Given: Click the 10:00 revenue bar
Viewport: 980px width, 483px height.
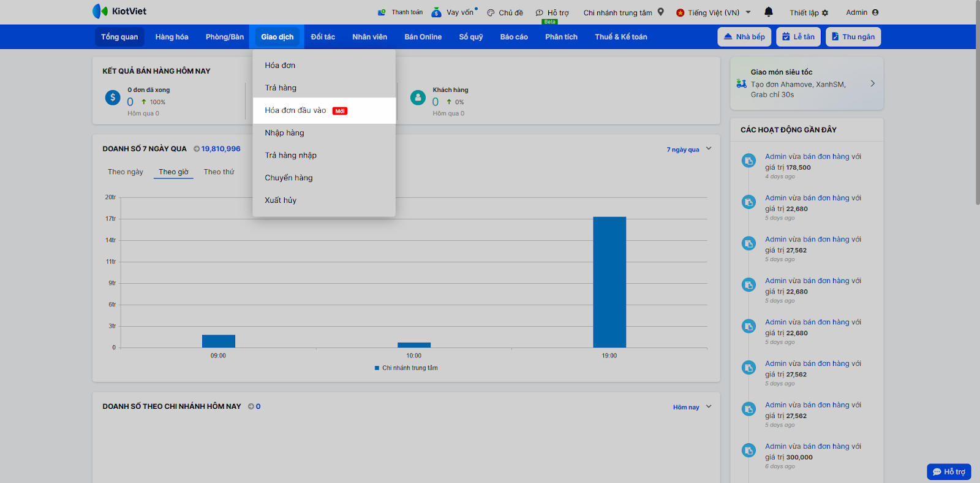Looking at the screenshot, I should coord(414,345).
